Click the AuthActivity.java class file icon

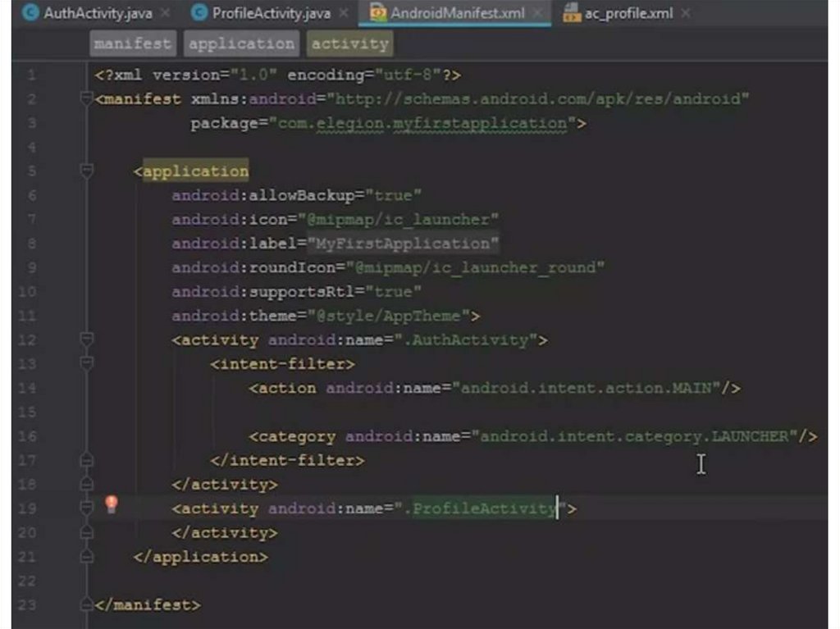point(31,13)
